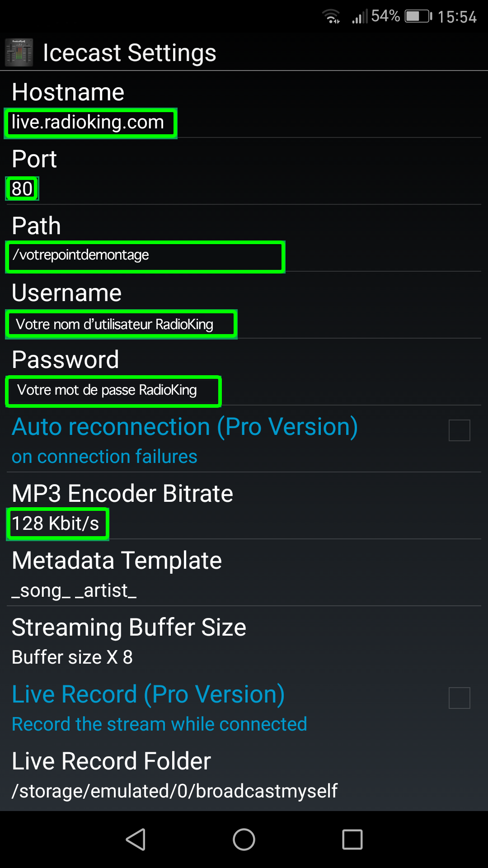The image size is (488, 868).
Task: Enable Auto reconnection checkbox
Action: [x=459, y=430]
